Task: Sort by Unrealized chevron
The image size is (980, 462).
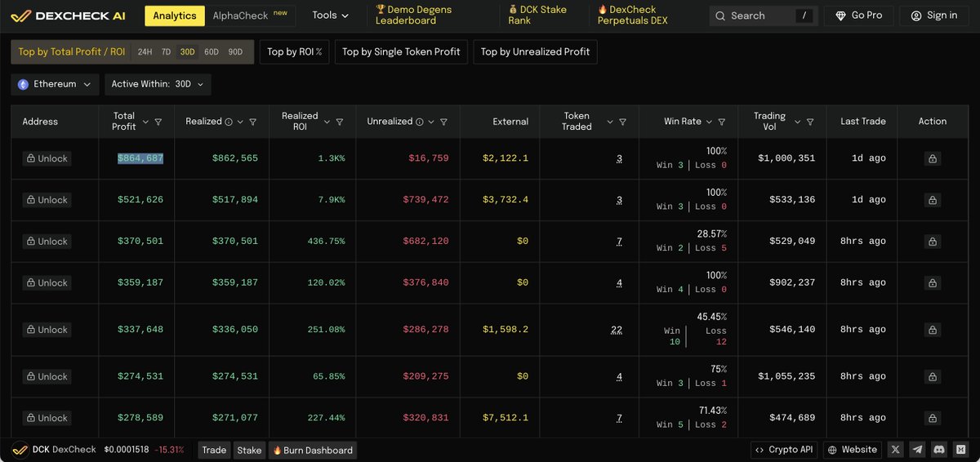Action: (431, 122)
